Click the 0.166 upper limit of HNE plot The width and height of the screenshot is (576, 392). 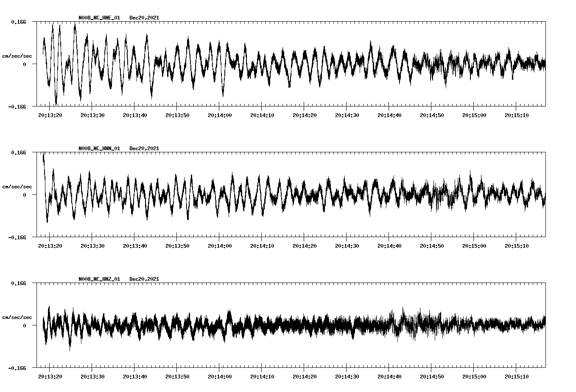18,22
